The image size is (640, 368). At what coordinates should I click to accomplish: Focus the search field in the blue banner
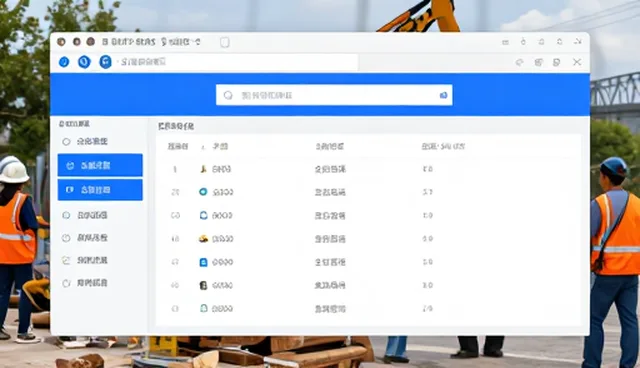[334, 95]
